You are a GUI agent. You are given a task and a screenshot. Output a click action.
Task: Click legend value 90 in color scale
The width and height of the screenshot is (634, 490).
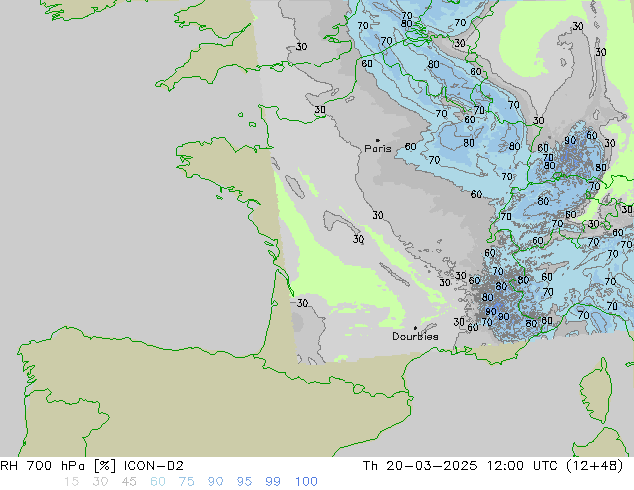[x=215, y=482]
